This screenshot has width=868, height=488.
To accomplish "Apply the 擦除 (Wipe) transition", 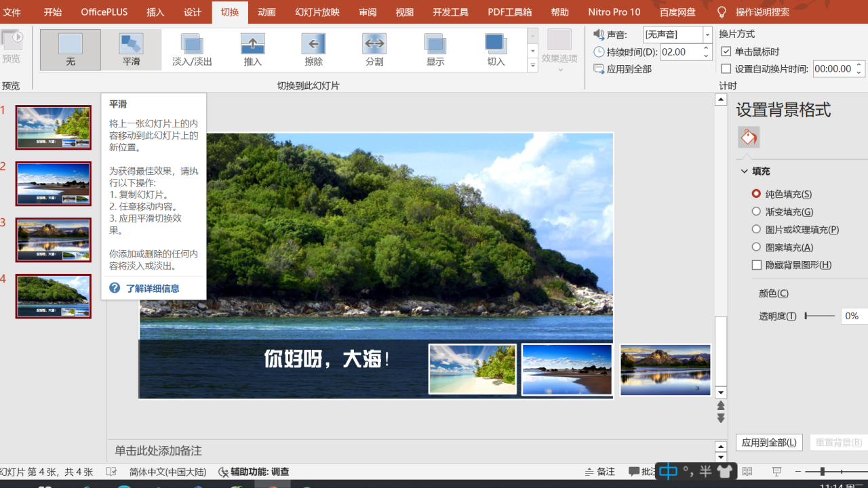I will tap(313, 49).
